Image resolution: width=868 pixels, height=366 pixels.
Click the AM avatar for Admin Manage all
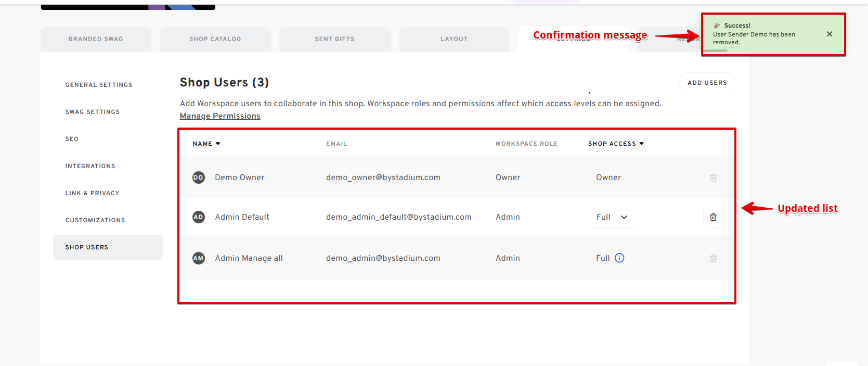point(198,258)
